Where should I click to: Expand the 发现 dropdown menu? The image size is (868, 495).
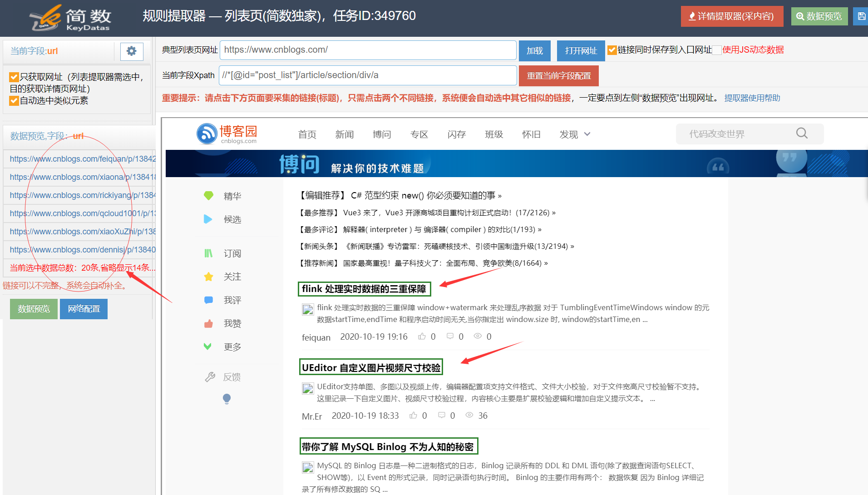click(x=575, y=134)
